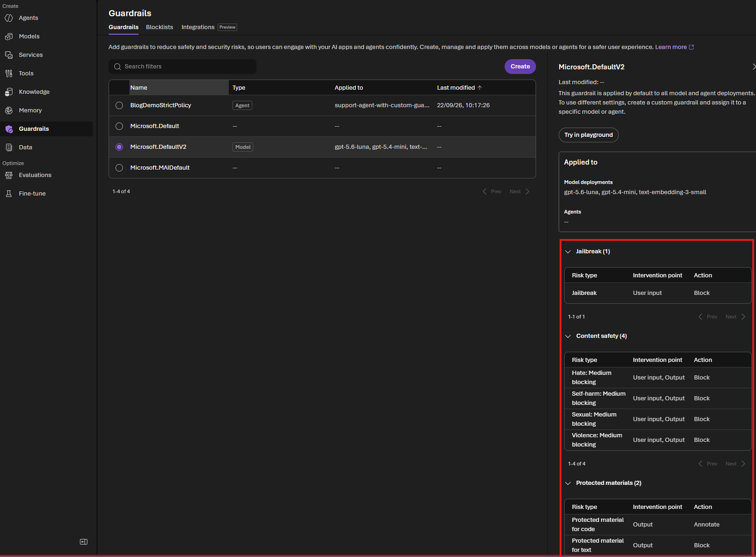Open the Learn more link
756x557 pixels.
pyautogui.click(x=671, y=47)
